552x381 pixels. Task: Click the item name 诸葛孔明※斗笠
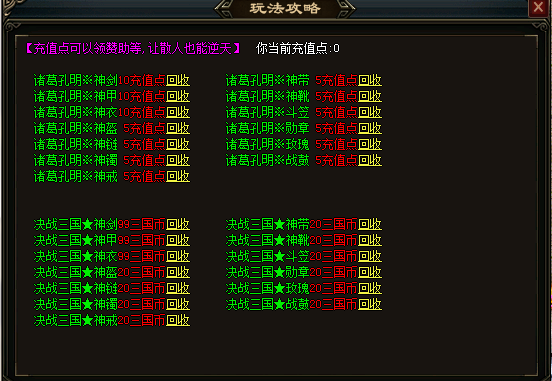coord(268,113)
